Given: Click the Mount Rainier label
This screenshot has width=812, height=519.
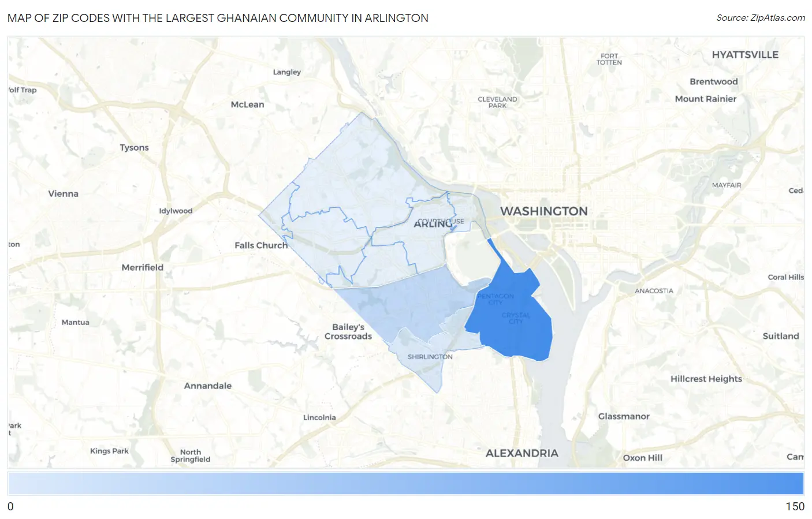Looking at the screenshot, I should pos(705,99).
